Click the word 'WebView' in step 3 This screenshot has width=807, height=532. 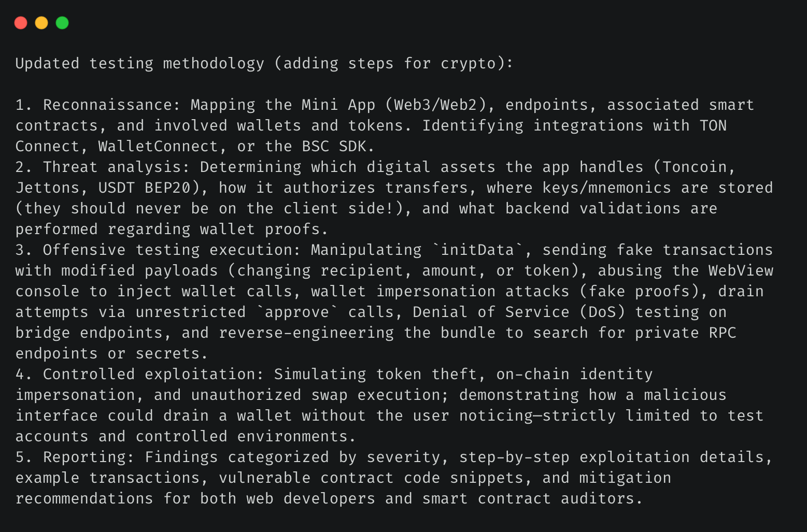click(x=741, y=270)
